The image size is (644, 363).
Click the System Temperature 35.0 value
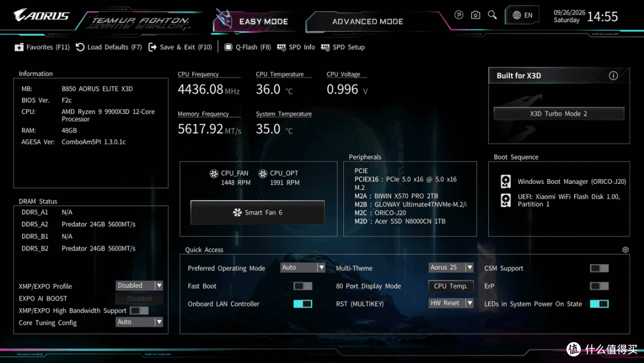(x=268, y=129)
